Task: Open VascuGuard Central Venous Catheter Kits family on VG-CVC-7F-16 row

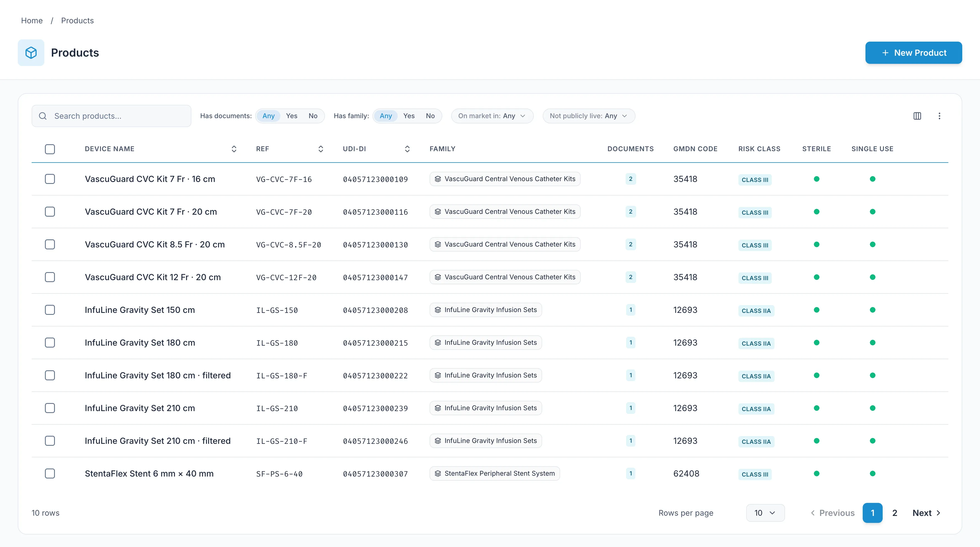Action: pos(505,179)
